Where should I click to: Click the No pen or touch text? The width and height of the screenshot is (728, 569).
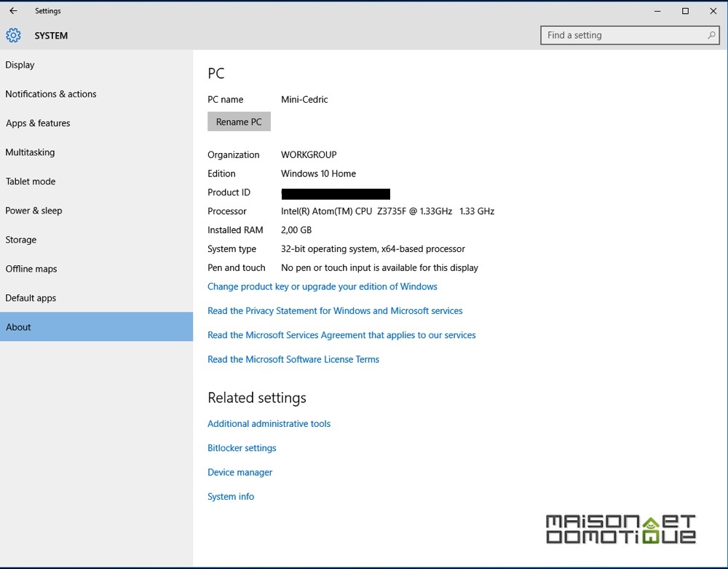coord(379,268)
